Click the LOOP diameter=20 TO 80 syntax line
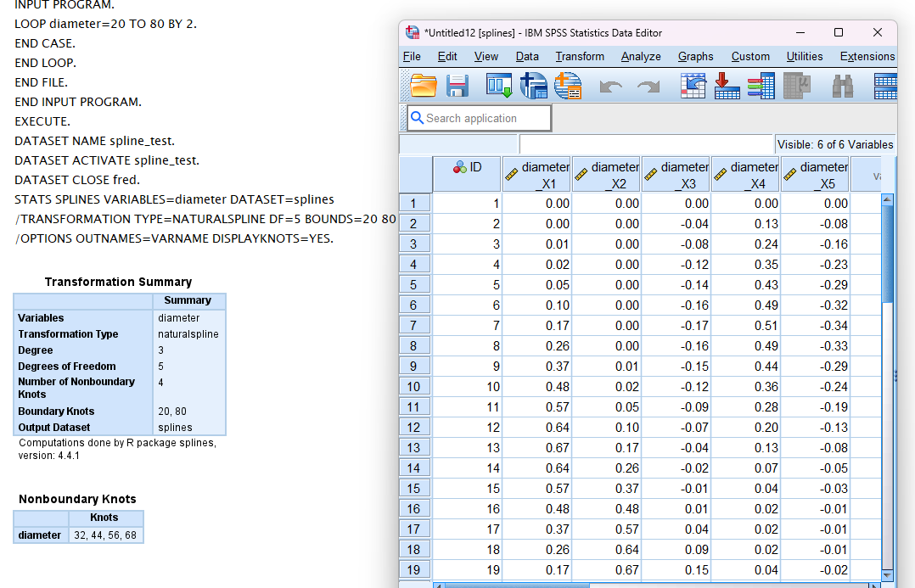915x588 pixels. [105, 24]
